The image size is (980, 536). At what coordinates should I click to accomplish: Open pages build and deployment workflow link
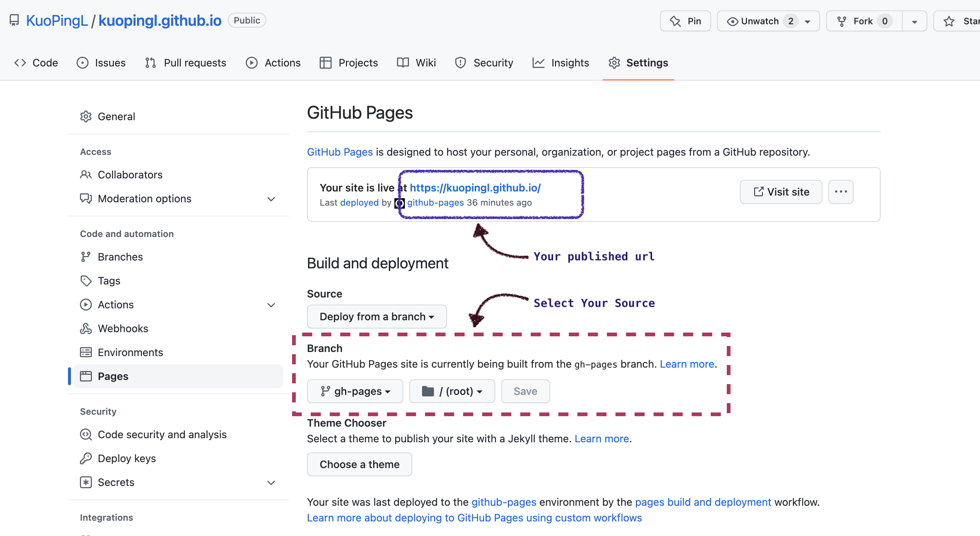703,502
